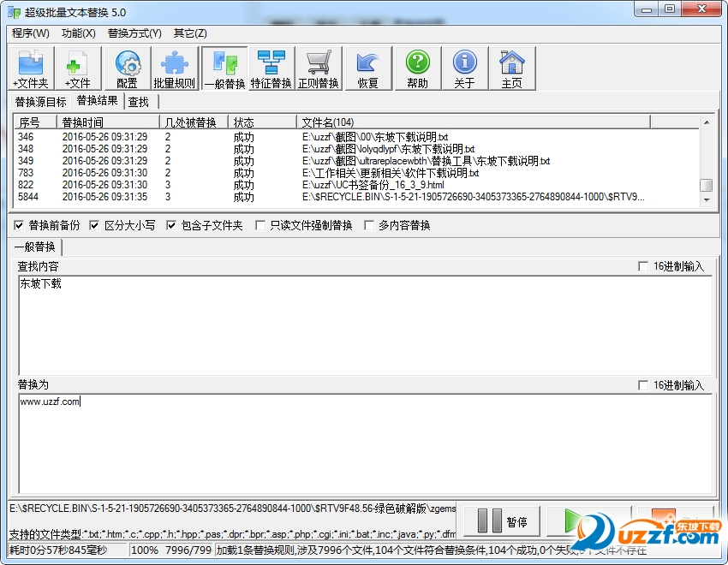Uncheck 包含子文件夹 option
The image size is (728, 565).
coord(171,225)
